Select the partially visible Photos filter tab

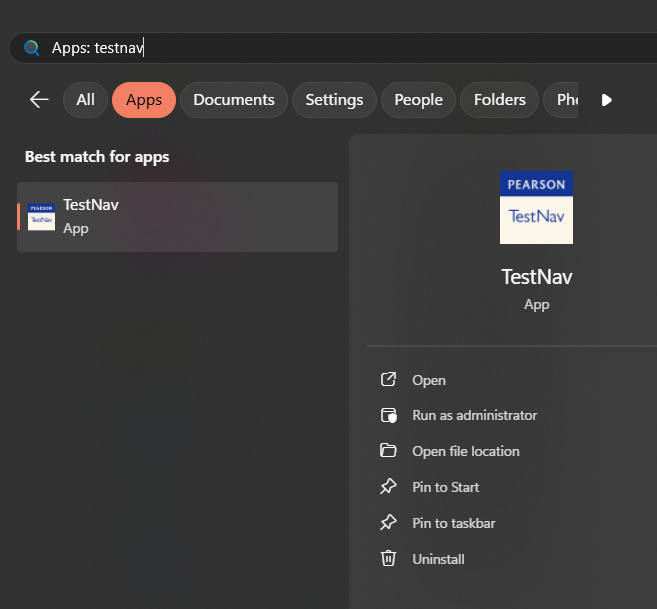pos(561,100)
